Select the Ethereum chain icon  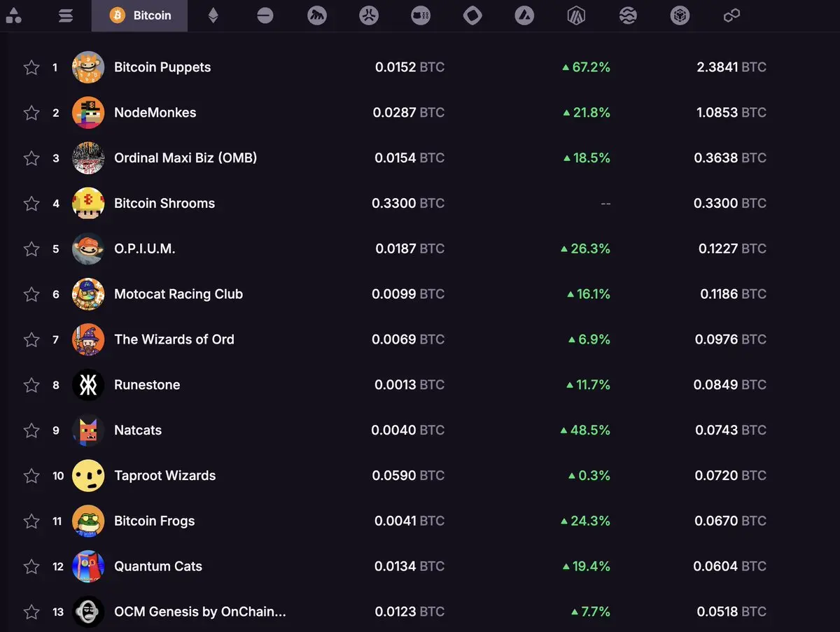213,15
